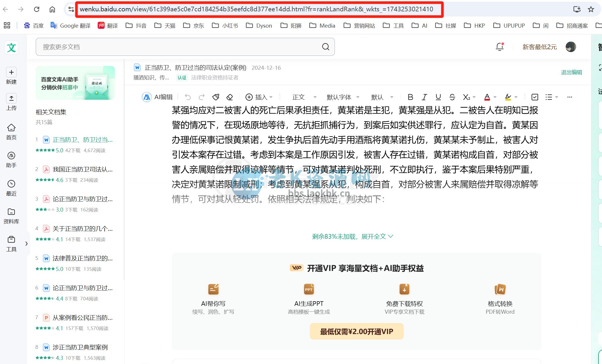602x364 pixels.
Task: Open subscript options dropdown arrow
Action: pyautogui.click(x=474, y=97)
